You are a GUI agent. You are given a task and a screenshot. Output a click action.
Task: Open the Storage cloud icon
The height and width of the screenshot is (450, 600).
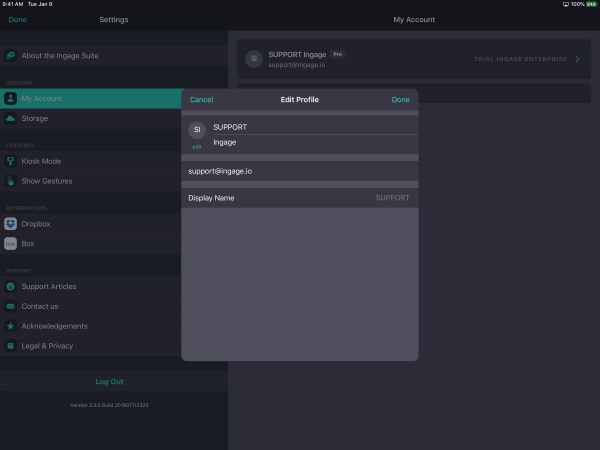pyautogui.click(x=10, y=119)
